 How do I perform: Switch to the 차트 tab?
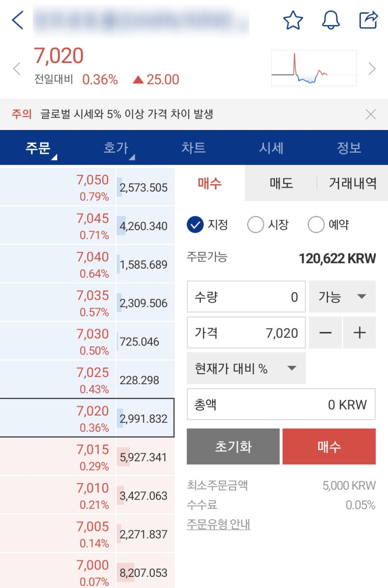pos(194,148)
